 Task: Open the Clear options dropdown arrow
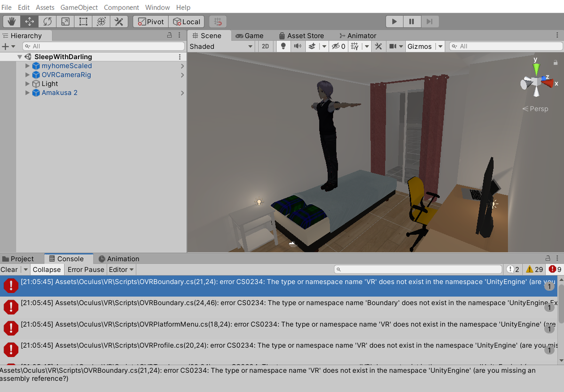point(25,269)
